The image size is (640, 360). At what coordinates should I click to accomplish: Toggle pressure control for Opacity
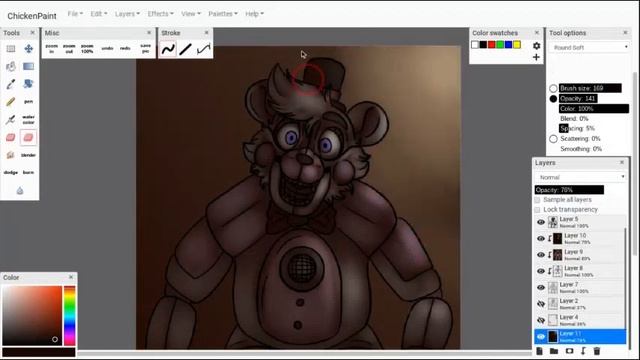[x=553, y=99]
